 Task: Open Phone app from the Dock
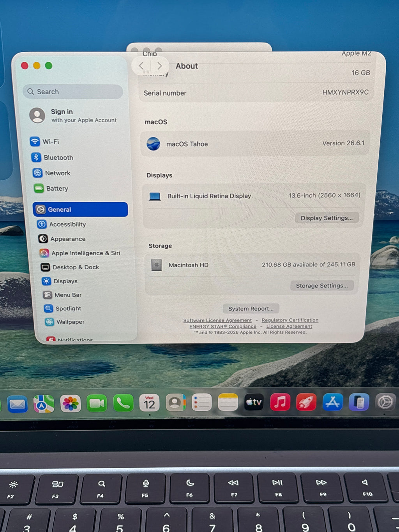pos(123,403)
